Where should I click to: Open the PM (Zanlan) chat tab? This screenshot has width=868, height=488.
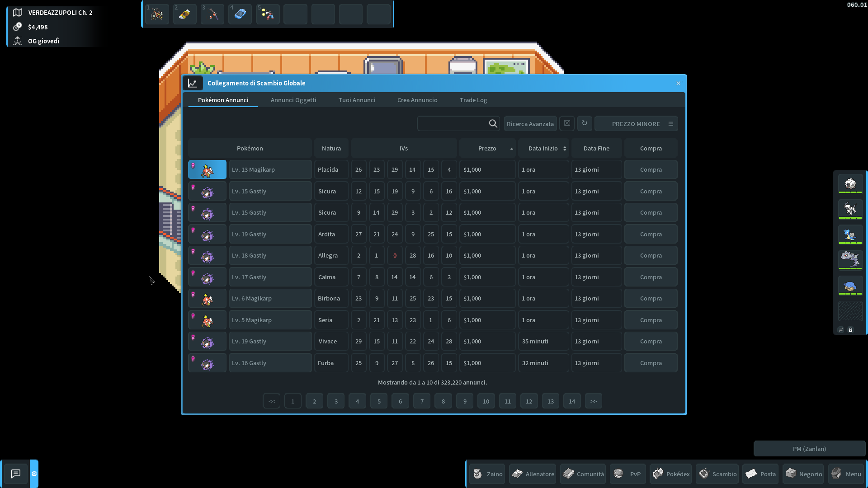pos(809,449)
